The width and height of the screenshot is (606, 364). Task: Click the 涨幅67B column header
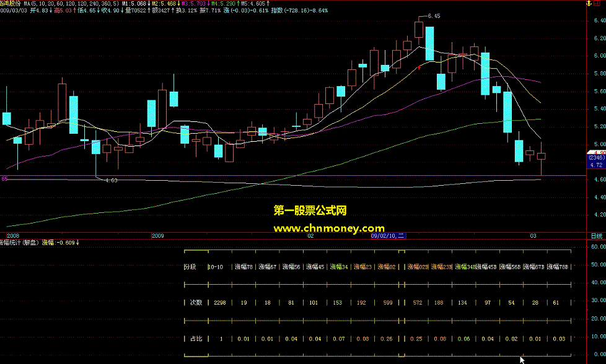coord(534,267)
